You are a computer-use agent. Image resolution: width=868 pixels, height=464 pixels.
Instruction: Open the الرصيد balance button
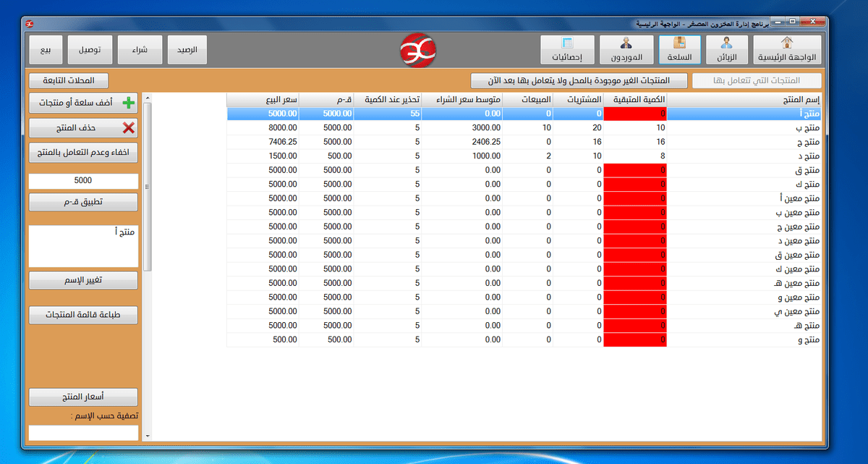pyautogui.click(x=187, y=51)
